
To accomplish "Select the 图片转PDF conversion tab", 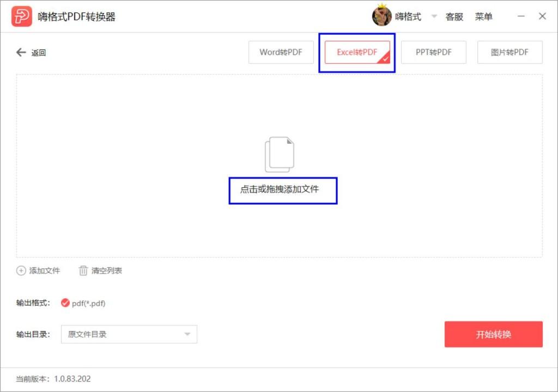I will (510, 52).
